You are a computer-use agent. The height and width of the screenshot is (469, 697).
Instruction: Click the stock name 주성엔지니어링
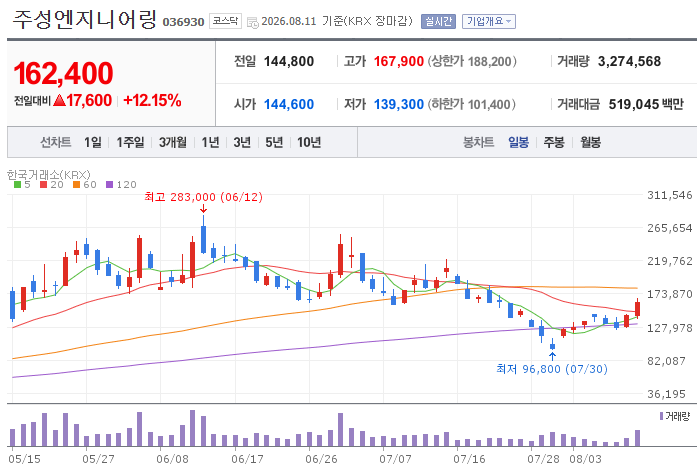pos(84,20)
